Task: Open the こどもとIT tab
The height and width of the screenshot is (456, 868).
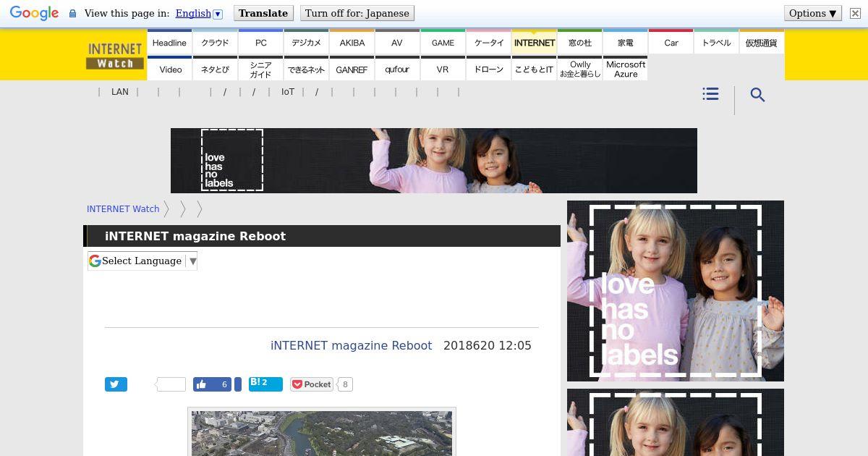Action: (x=534, y=69)
